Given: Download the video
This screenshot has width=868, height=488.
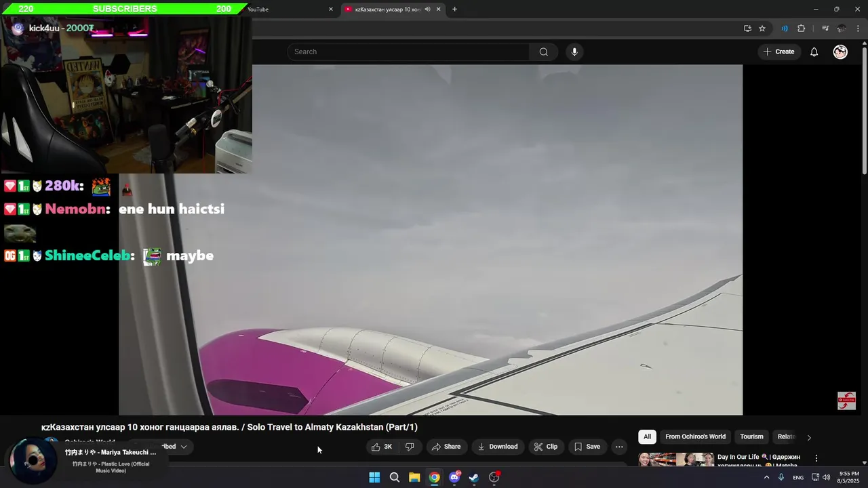Looking at the screenshot, I should pos(498,447).
